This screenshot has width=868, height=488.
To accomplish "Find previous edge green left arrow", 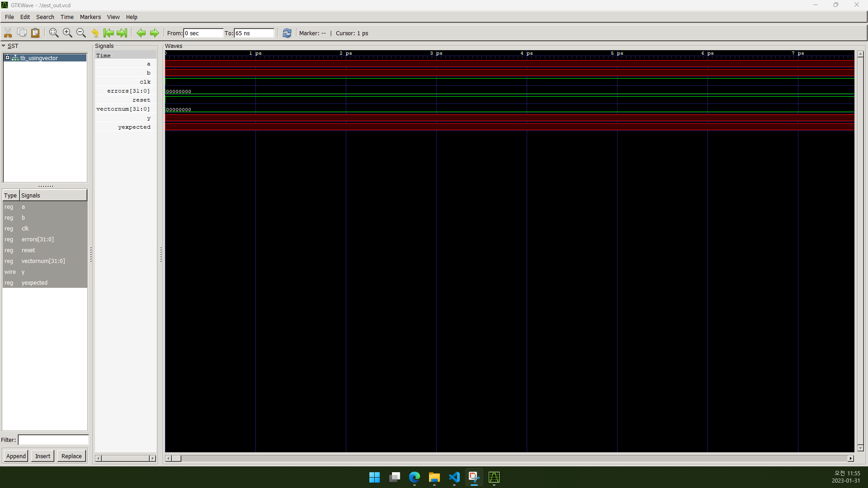I will [x=141, y=33].
